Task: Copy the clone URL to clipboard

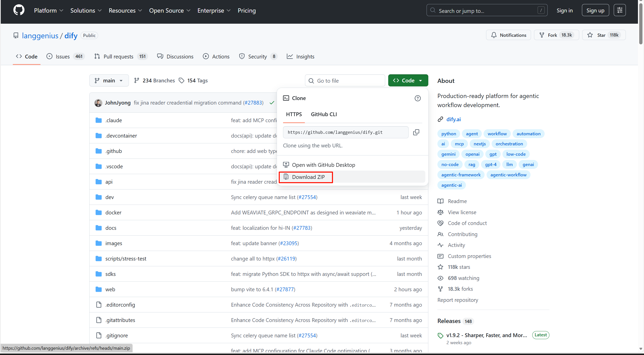Action: click(416, 132)
